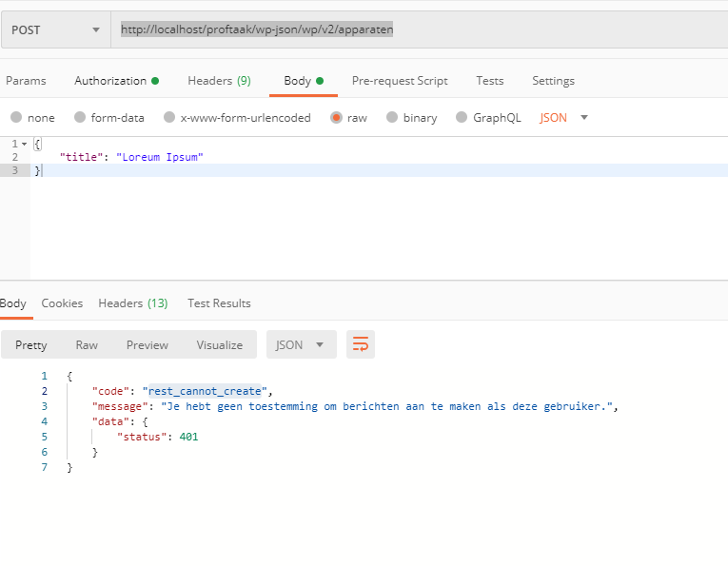This screenshot has width=728, height=566.
Task: Click line 3 closing brace in editor
Action: coord(38,170)
